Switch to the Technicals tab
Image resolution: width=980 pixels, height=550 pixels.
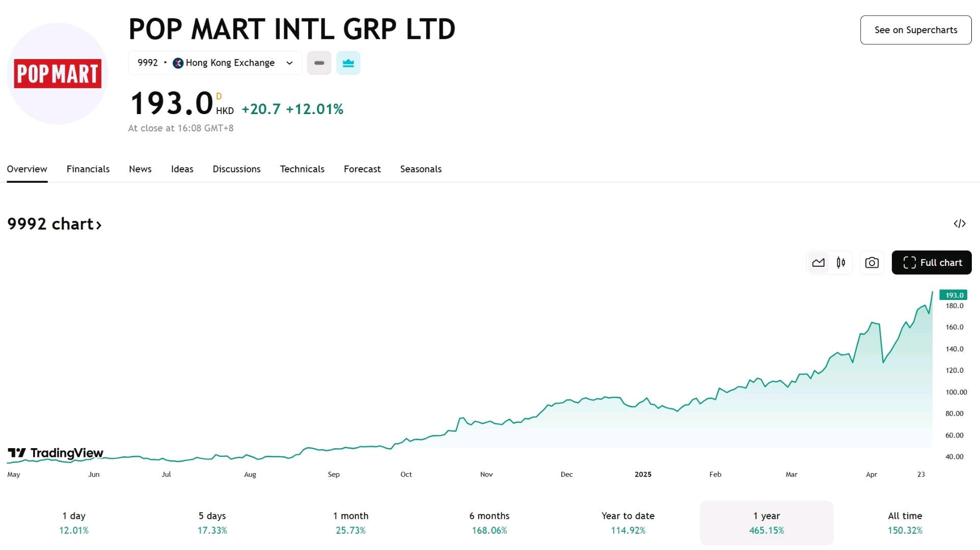coord(302,169)
